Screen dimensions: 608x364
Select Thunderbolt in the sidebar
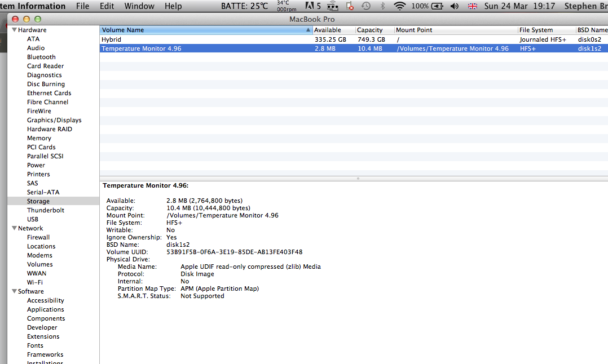click(x=45, y=210)
